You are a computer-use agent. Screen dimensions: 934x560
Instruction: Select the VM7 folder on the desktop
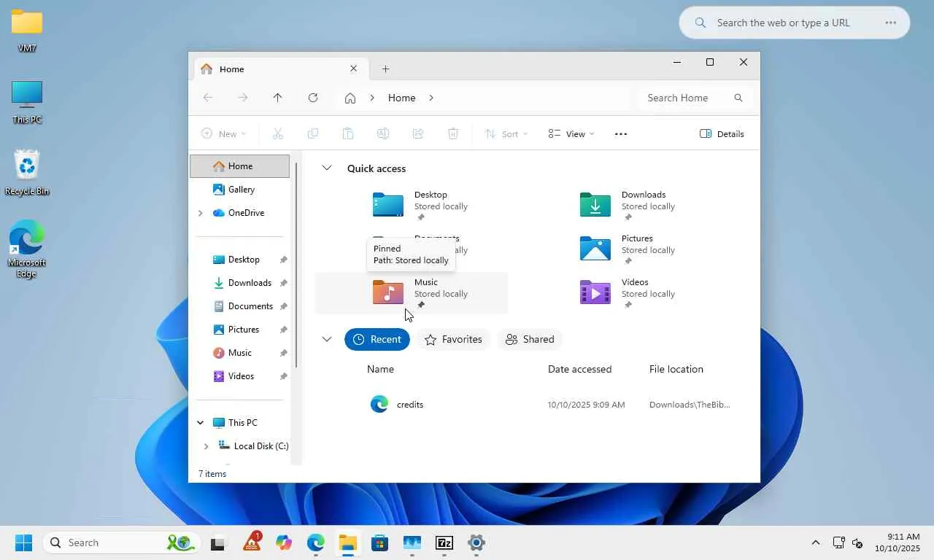point(27,31)
